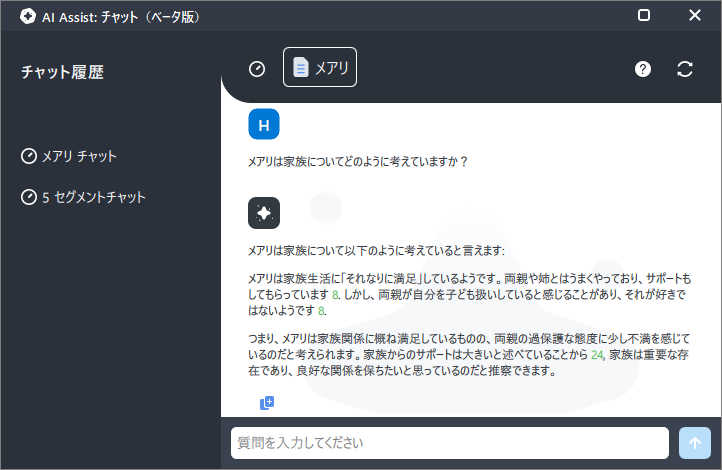Click the refresh chat icon
The image size is (722, 470).
[685, 69]
